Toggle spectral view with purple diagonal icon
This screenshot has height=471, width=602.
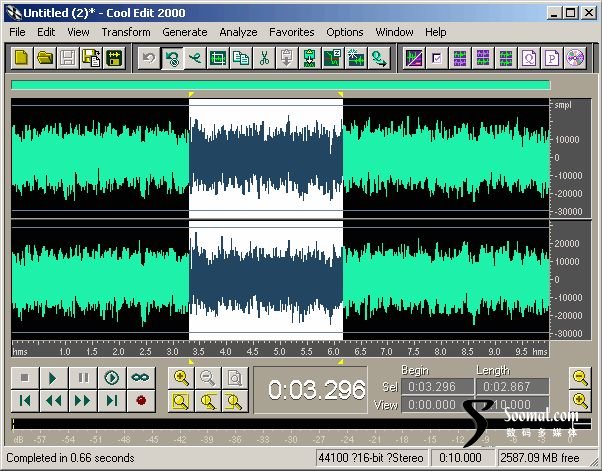click(414, 58)
